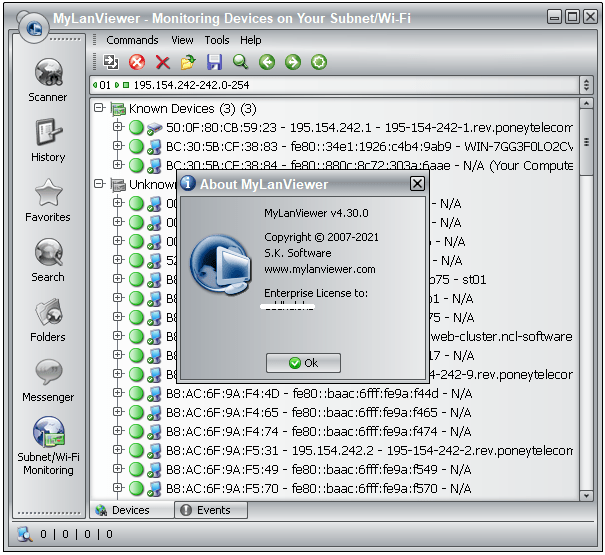
Task: Switch to the Events tab
Action: click(x=211, y=510)
